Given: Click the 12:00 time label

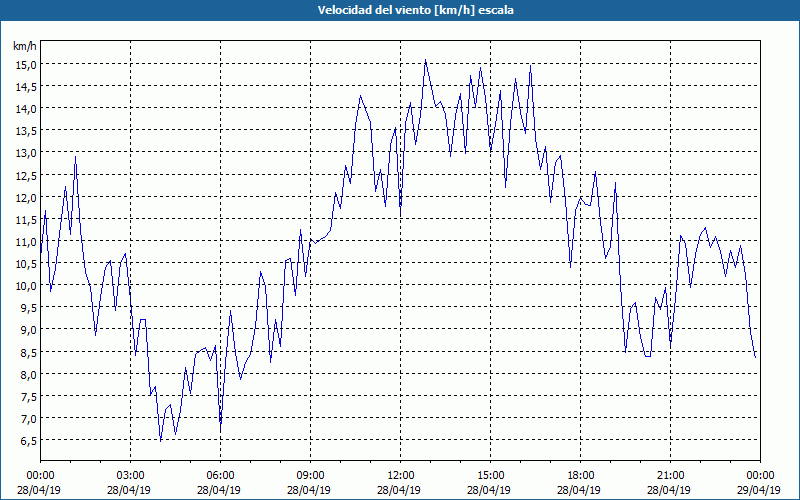Looking at the screenshot, I should tap(401, 476).
